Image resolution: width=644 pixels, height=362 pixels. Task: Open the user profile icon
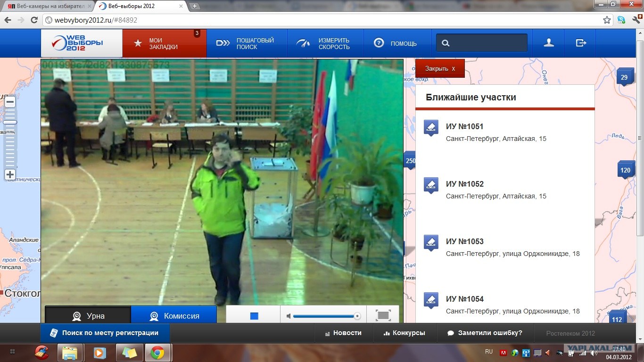click(x=549, y=43)
